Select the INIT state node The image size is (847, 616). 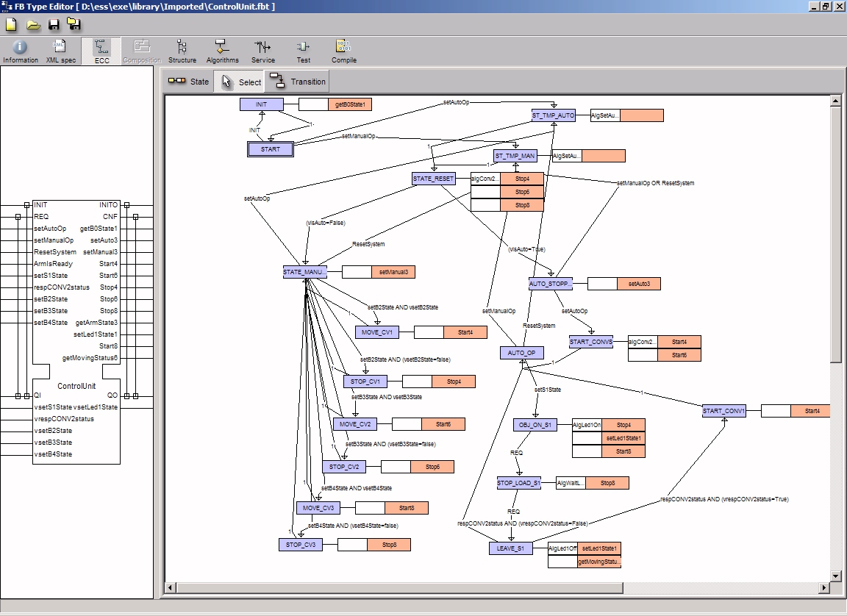click(262, 104)
